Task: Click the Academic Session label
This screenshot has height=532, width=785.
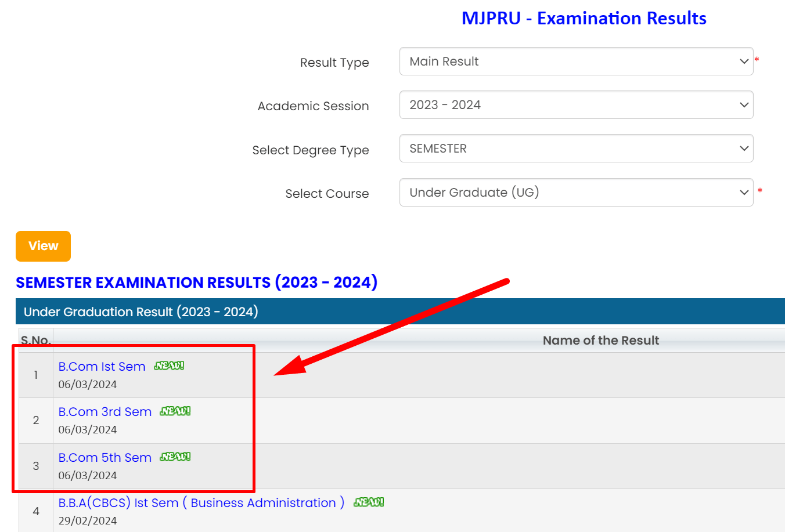Action: [314, 106]
